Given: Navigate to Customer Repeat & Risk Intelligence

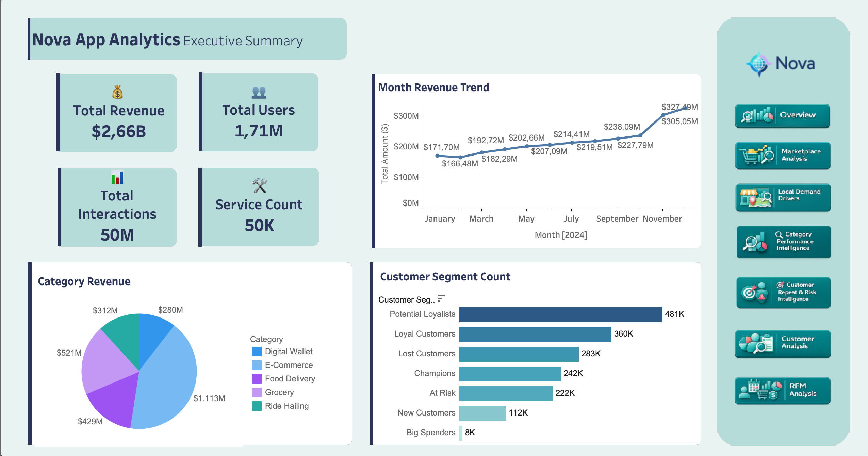Looking at the screenshot, I should (783, 293).
